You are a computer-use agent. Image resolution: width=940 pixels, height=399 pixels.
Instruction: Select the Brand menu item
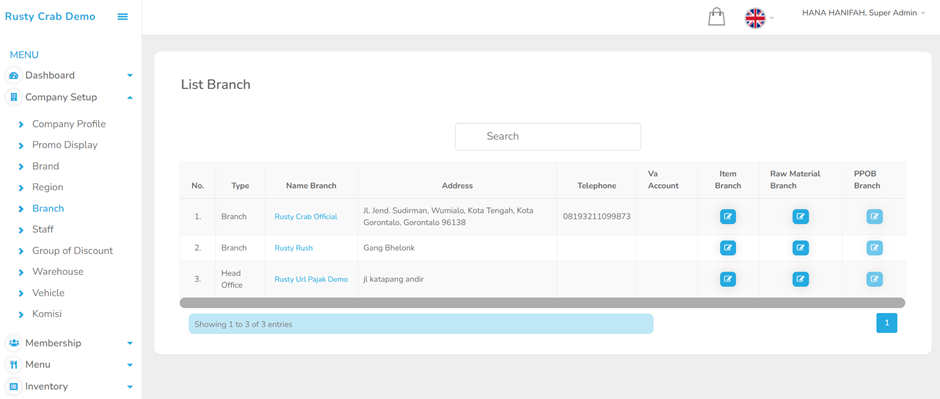tap(46, 166)
